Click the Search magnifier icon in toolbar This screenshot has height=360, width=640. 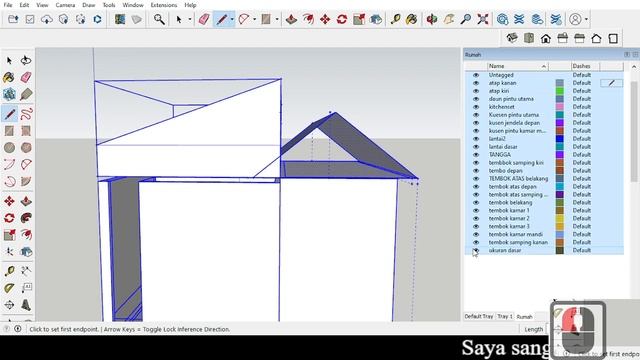tap(159, 19)
